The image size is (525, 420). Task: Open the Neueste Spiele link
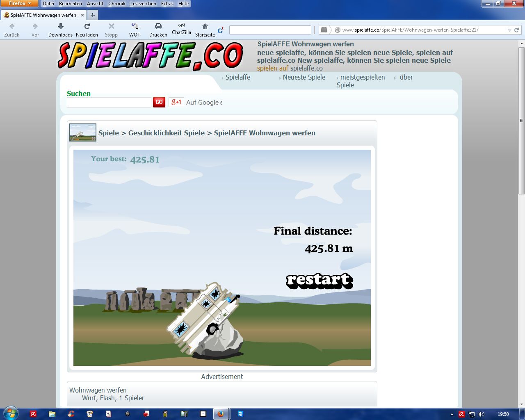[304, 77]
